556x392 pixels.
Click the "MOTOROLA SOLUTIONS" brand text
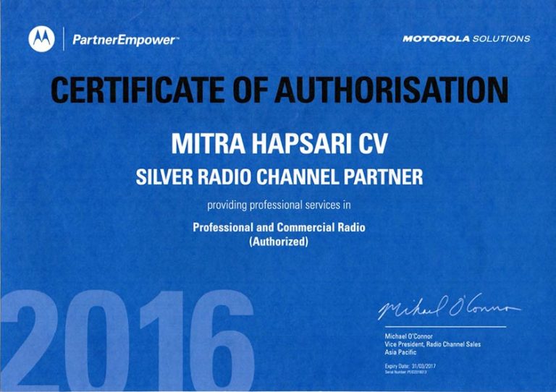466,38
